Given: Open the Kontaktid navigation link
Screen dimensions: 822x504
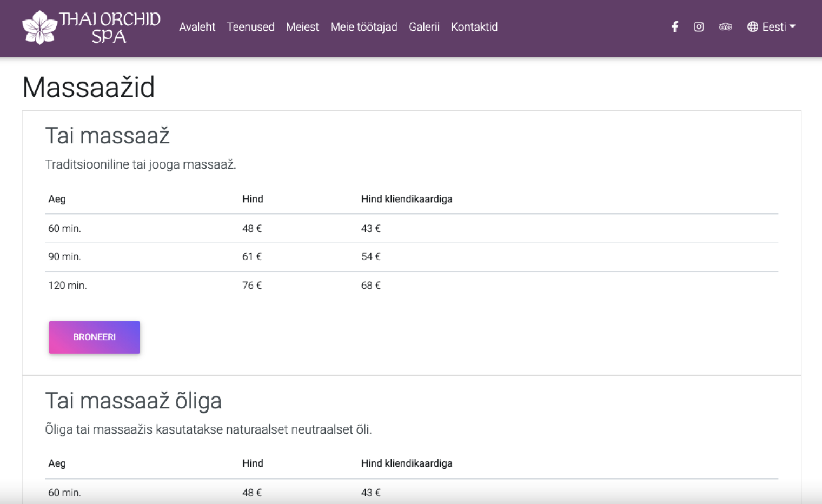Looking at the screenshot, I should tap(474, 27).
